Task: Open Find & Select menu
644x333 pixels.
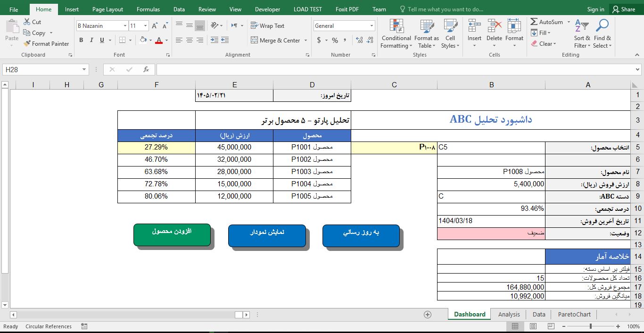Action: tap(602, 34)
